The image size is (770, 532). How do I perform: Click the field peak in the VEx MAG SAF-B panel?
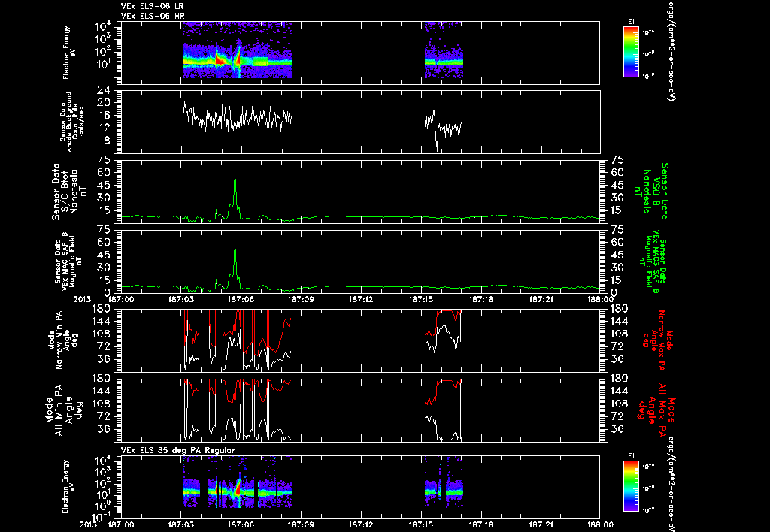pos(235,246)
